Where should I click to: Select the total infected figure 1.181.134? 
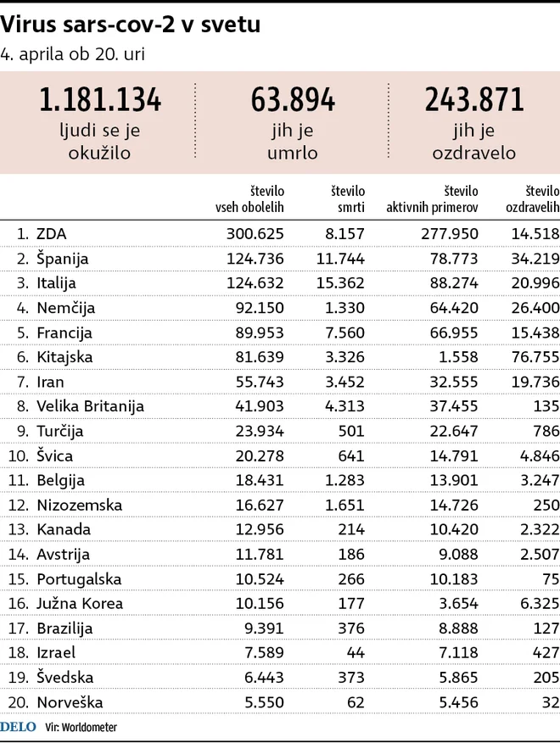point(100,99)
